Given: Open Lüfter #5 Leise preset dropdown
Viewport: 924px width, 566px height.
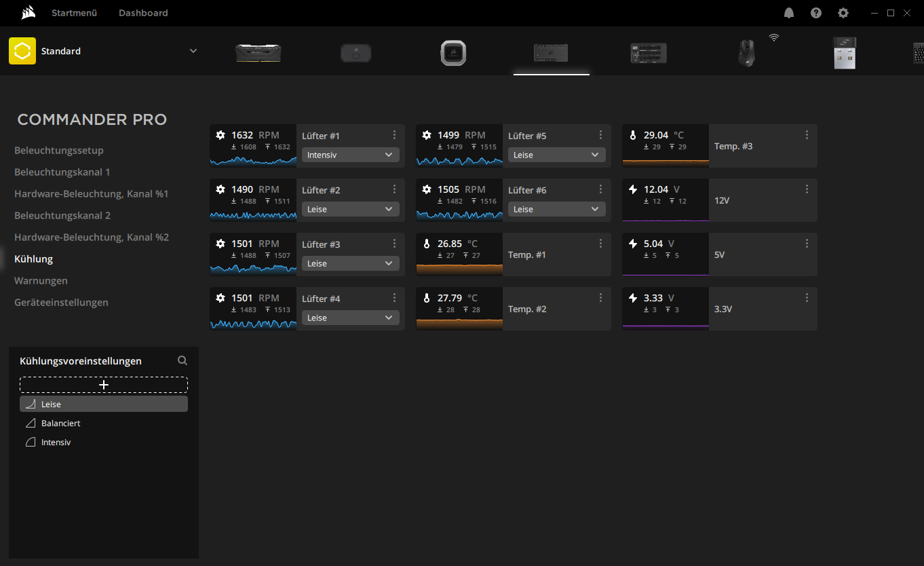Looking at the screenshot, I should [557, 155].
